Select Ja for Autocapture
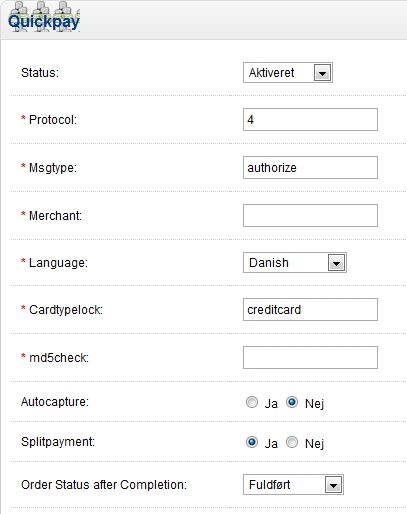 [x=252, y=402]
